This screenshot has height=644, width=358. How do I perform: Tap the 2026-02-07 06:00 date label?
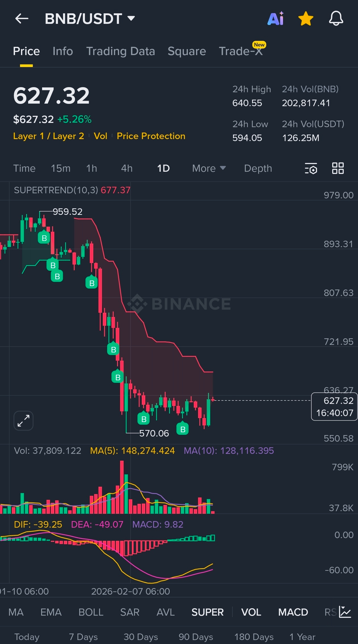point(130,591)
